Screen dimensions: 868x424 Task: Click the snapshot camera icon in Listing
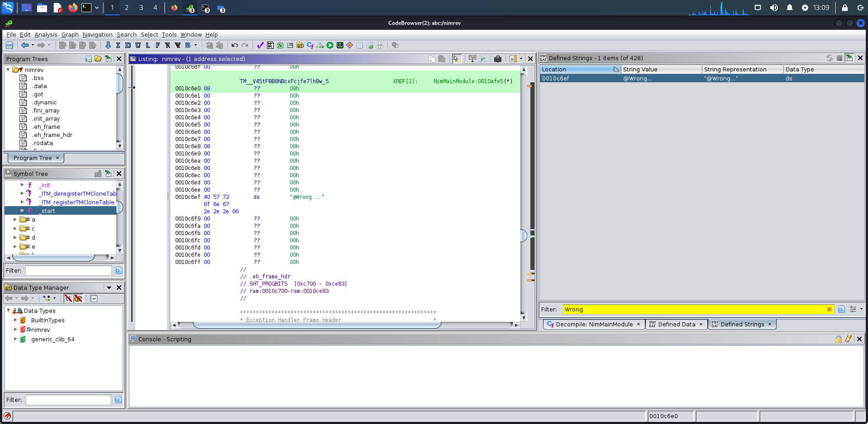click(x=498, y=59)
